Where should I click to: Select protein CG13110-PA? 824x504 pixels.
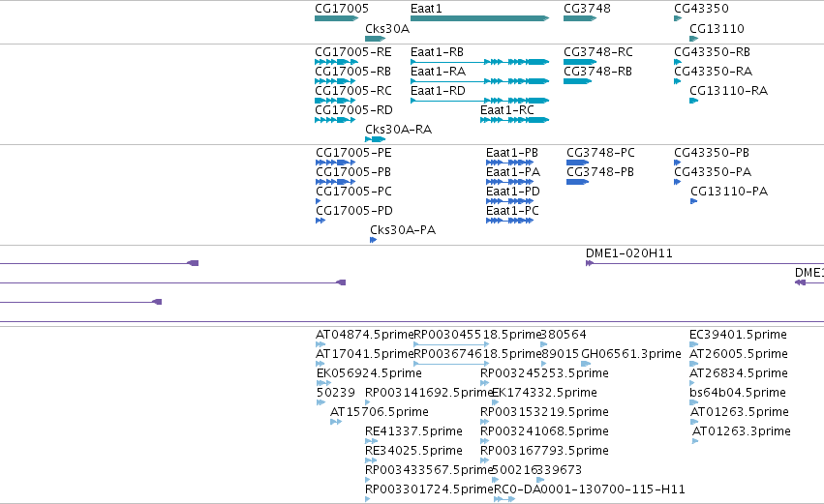tap(729, 192)
